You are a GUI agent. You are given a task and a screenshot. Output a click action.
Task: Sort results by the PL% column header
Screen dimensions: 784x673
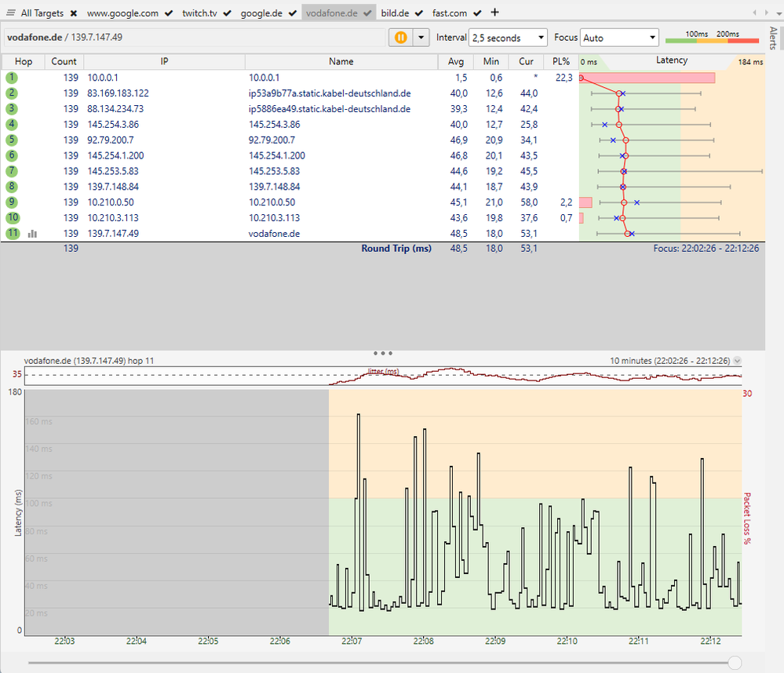pos(560,61)
